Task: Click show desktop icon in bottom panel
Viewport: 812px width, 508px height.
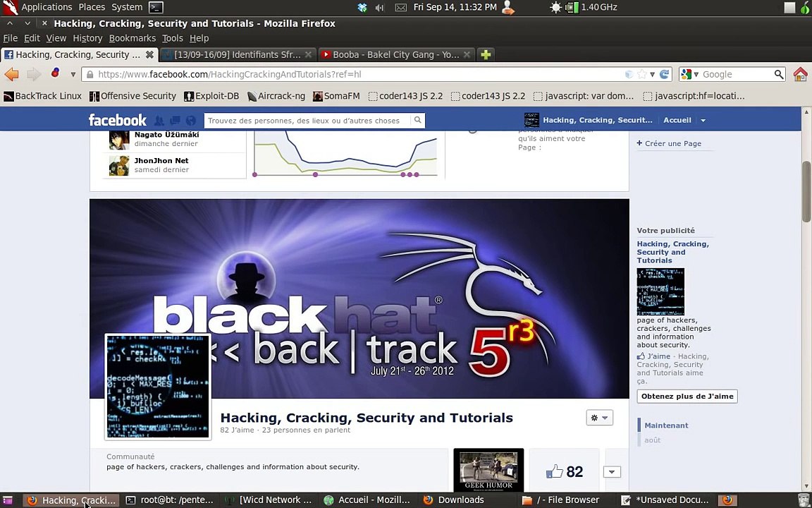Action: click(x=8, y=500)
